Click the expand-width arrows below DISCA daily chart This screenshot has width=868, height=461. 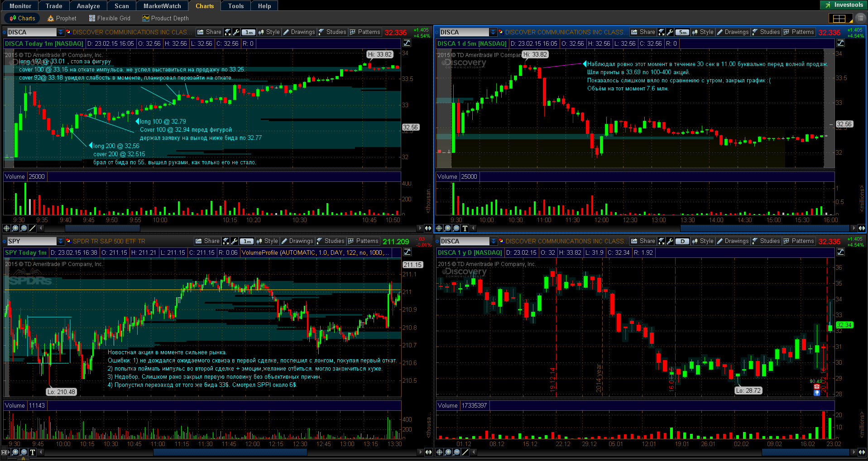click(x=862, y=452)
